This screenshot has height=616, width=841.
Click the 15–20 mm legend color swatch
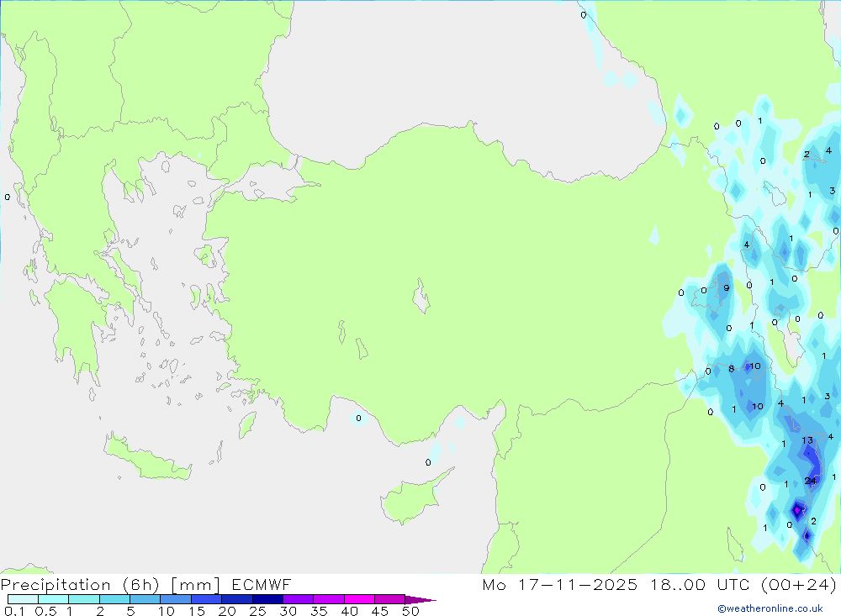click(x=206, y=599)
